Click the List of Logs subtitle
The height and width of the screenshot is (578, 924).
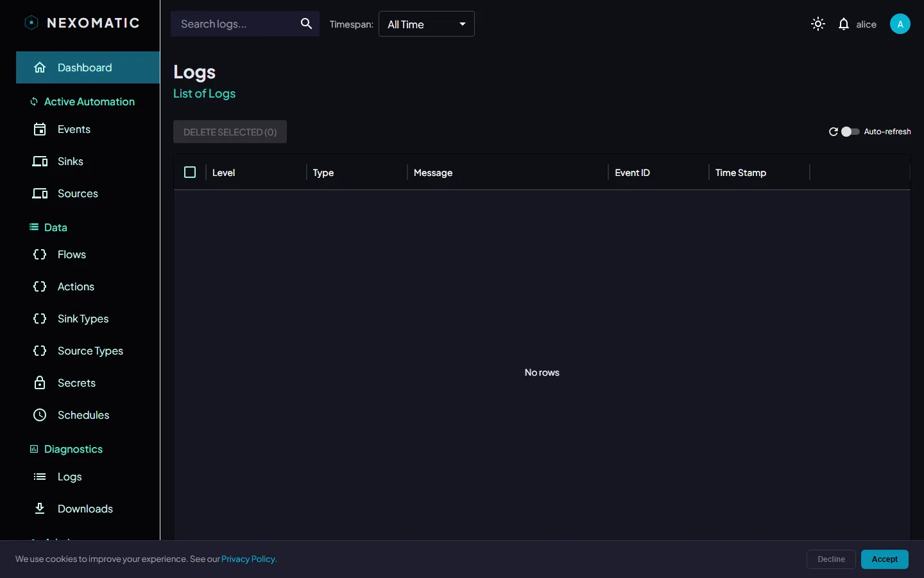tap(204, 94)
